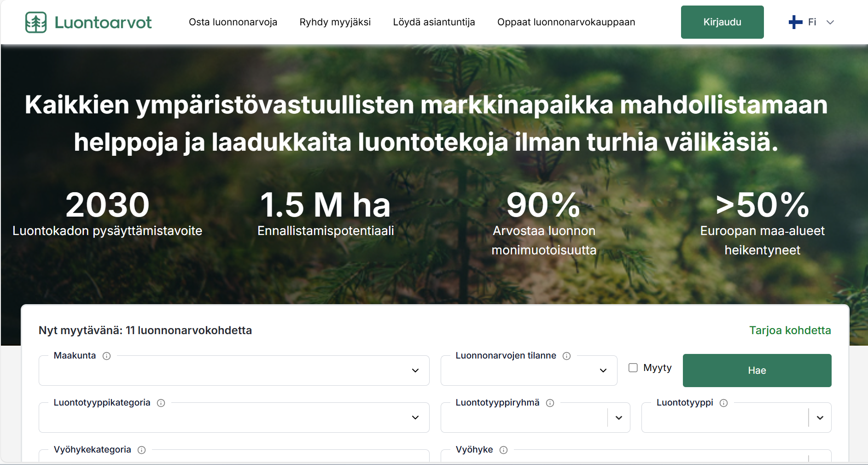Screen dimensions: 868x465
Task: Click info icon beside Vyöhykekategoria
Action: click(x=141, y=450)
